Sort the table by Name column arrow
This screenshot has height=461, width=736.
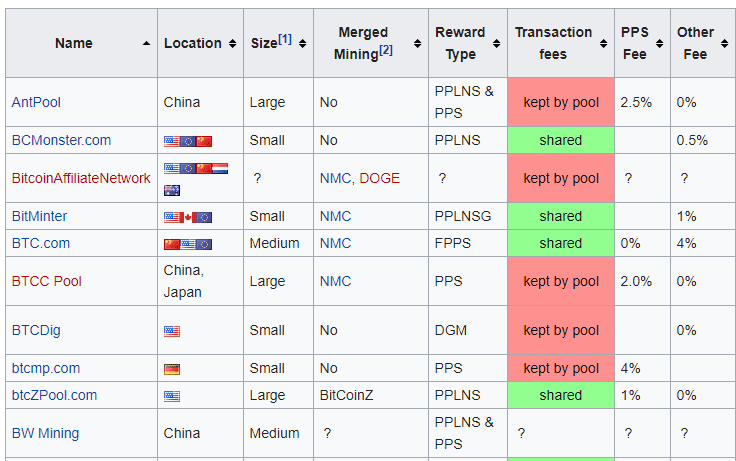coord(146,44)
